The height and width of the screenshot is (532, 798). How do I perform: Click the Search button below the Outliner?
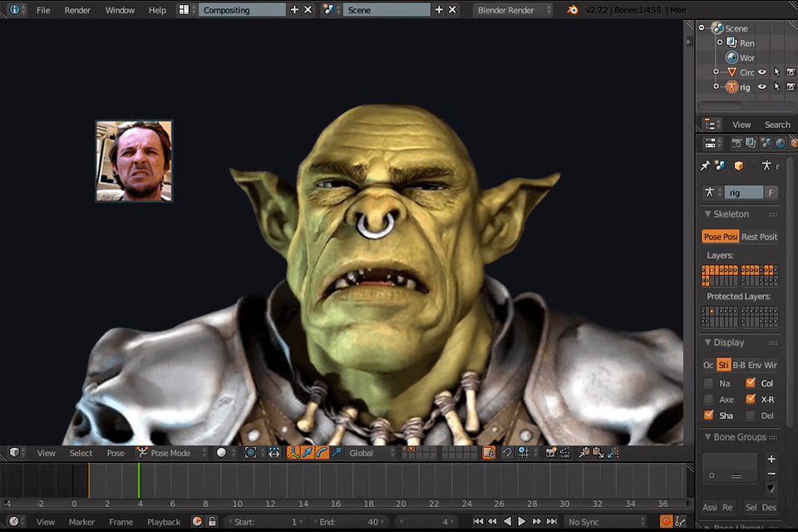pos(776,124)
